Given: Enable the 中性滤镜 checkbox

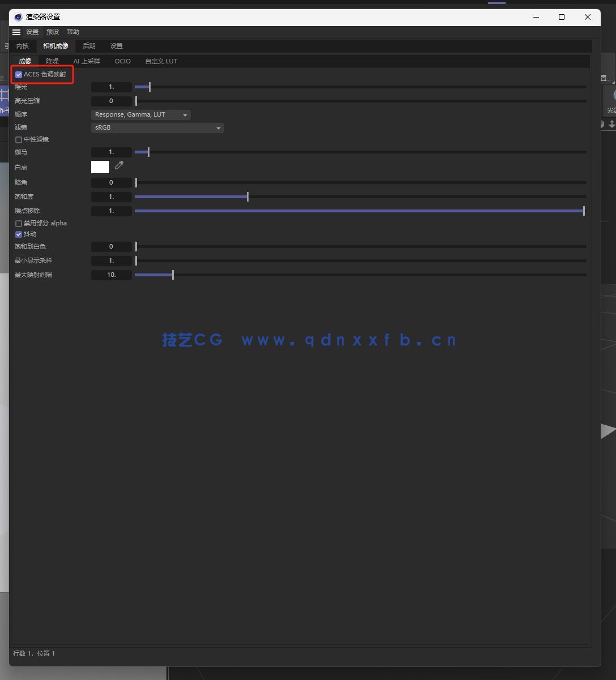Looking at the screenshot, I should 19,139.
